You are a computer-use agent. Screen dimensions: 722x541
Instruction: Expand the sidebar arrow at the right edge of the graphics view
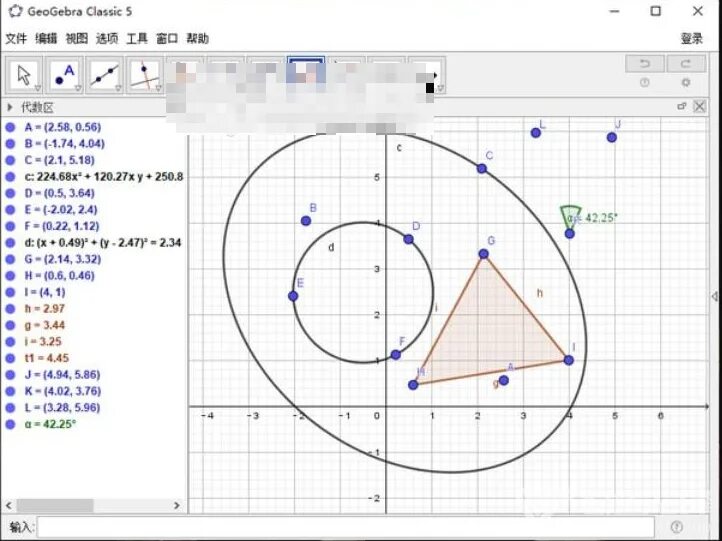tap(715, 296)
